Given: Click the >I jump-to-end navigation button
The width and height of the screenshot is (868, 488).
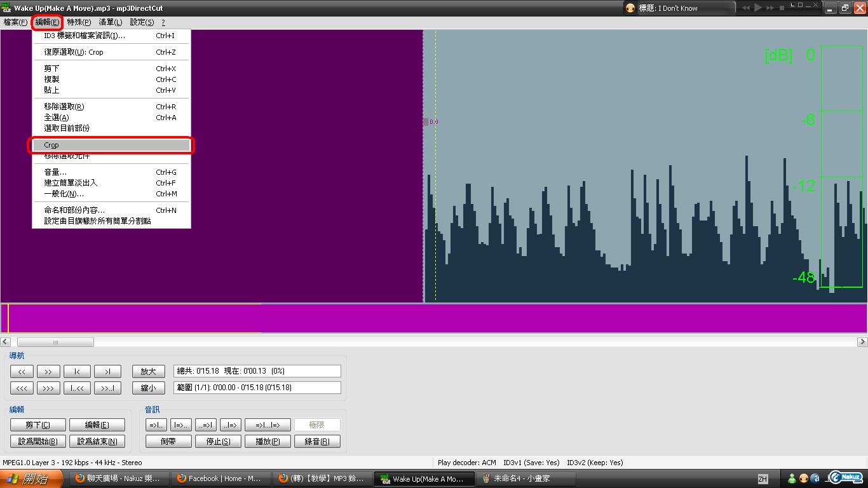Looking at the screenshot, I should 107,372.
